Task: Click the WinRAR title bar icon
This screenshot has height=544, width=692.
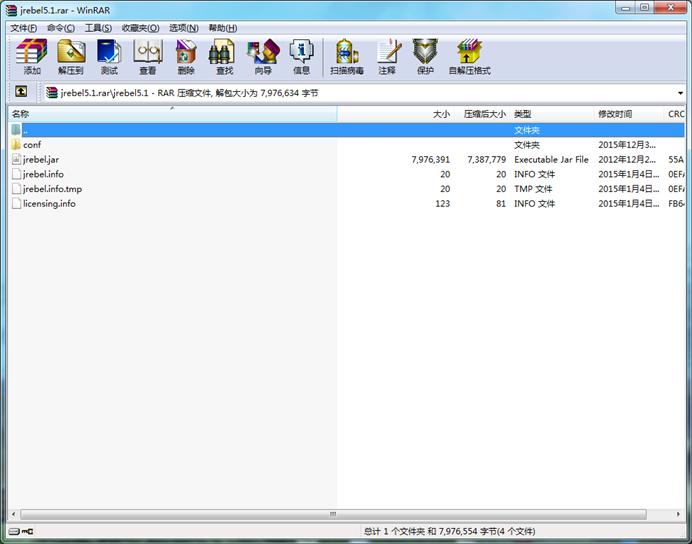Action: (x=11, y=10)
